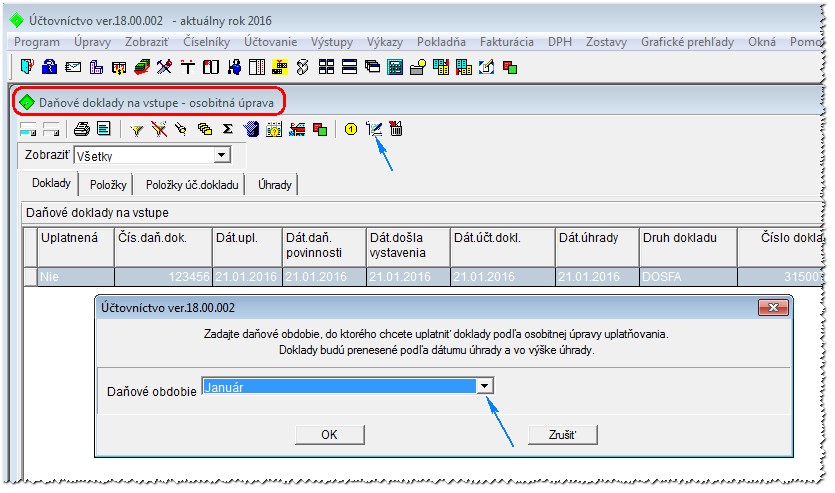Screen dimensions: 835x493
Task: Click the blue book icon in document toolbar
Action: tap(251, 129)
